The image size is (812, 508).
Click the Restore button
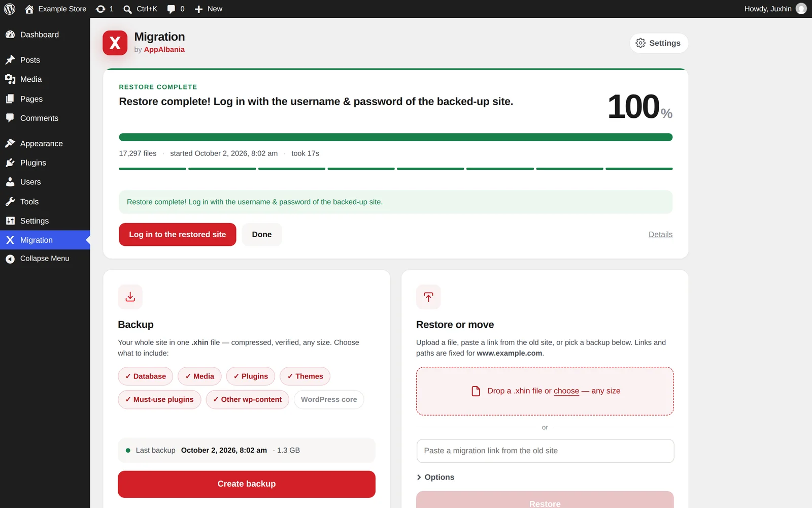click(545, 500)
